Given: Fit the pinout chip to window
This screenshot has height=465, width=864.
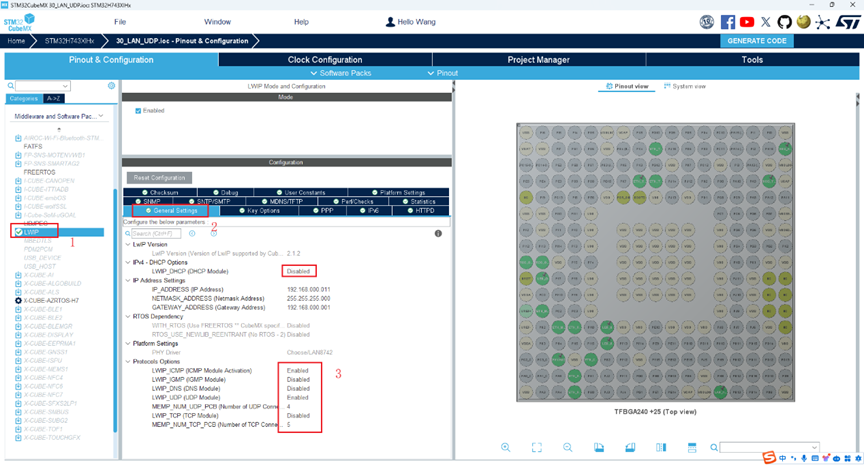Looking at the screenshot, I should click(537, 447).
